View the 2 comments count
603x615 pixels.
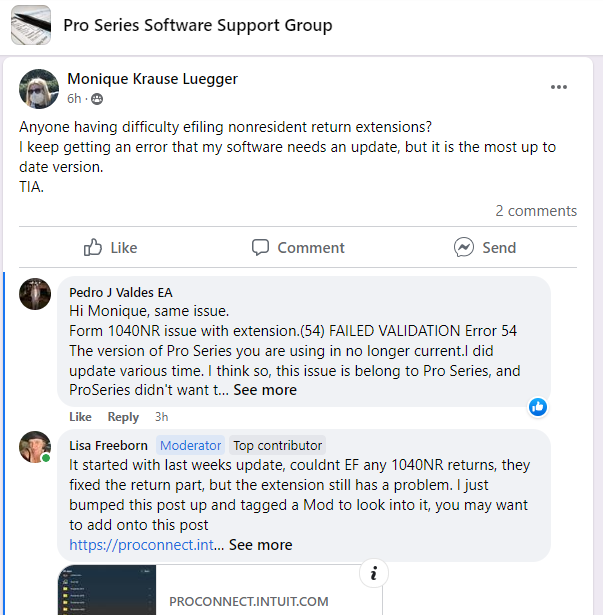536,211
